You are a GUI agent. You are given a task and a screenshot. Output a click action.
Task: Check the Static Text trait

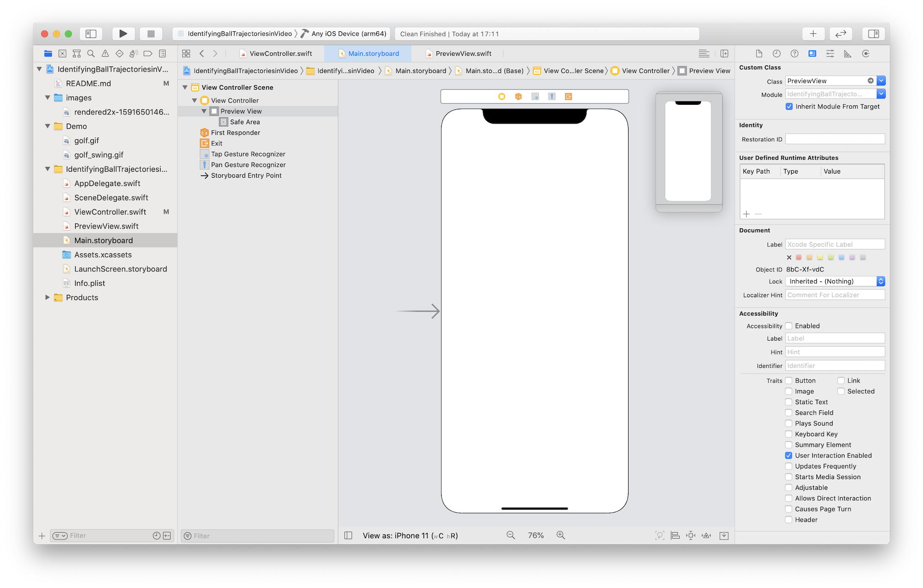[789, 402]
